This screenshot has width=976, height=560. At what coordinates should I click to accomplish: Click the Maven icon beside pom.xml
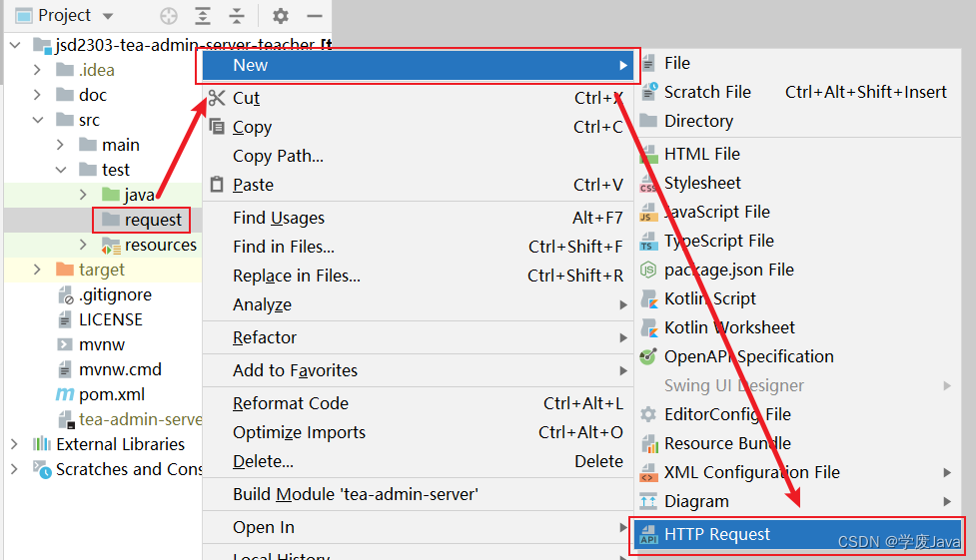65,394
